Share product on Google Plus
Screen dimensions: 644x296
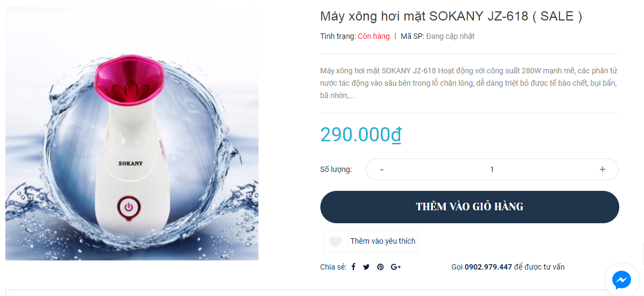click(x=396, y=267)
